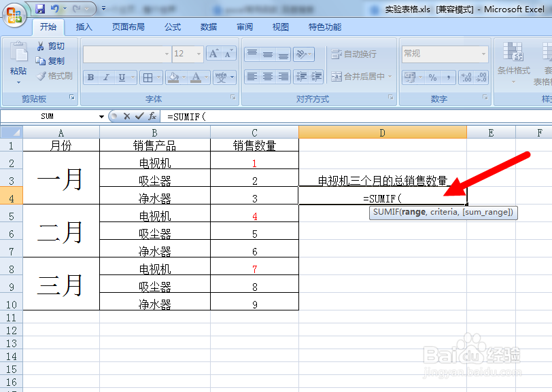
Task: Select top vertical alignment
Action: click(x=252, y=54)
